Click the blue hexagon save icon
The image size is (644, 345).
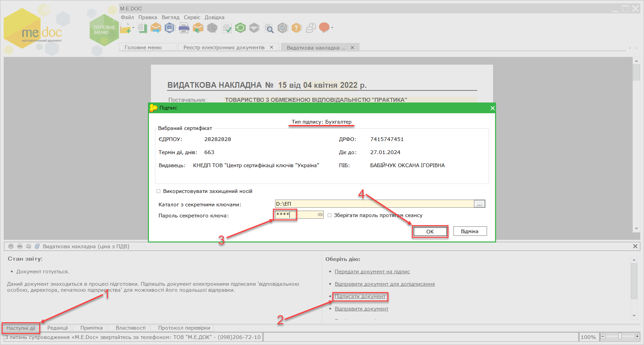[170, 28]
